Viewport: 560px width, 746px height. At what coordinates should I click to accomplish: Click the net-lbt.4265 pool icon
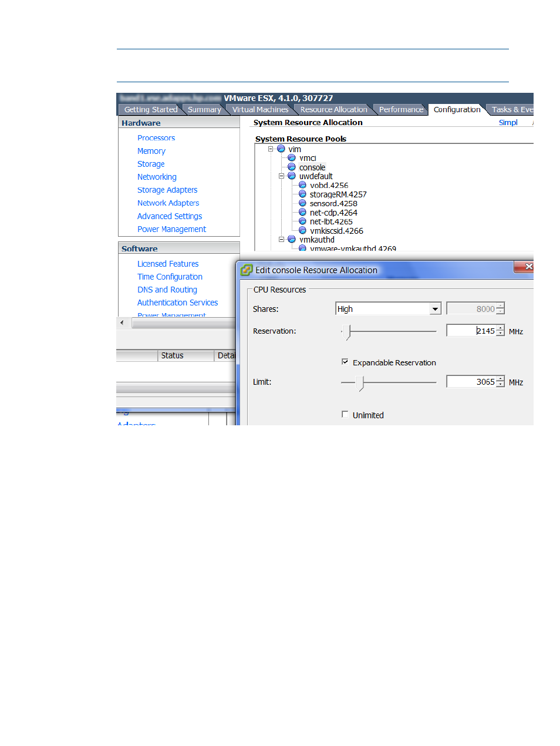click(302, 221)
